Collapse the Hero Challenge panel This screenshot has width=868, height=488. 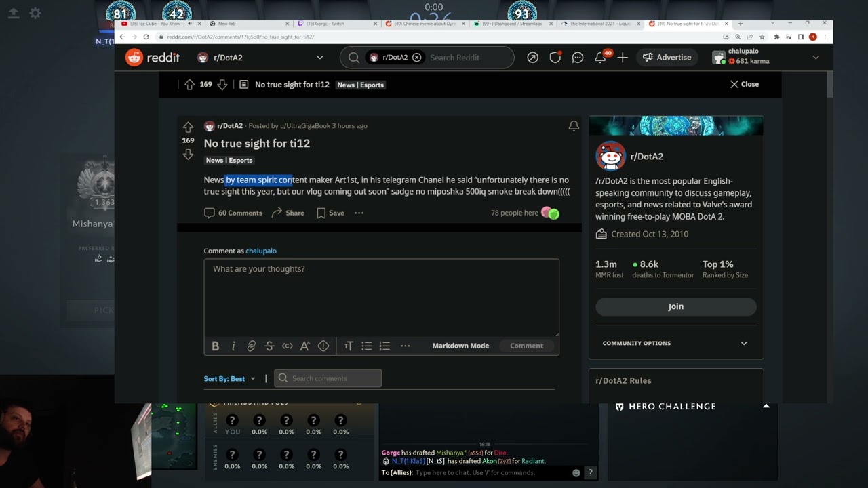coord(766,406)
